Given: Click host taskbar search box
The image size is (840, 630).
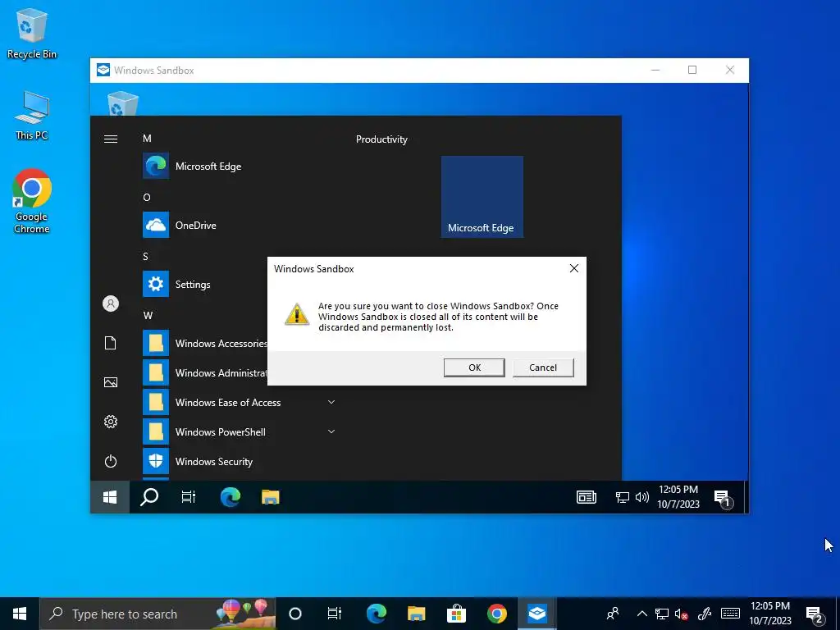Looking at the screenshot, I should click(158, 614).
